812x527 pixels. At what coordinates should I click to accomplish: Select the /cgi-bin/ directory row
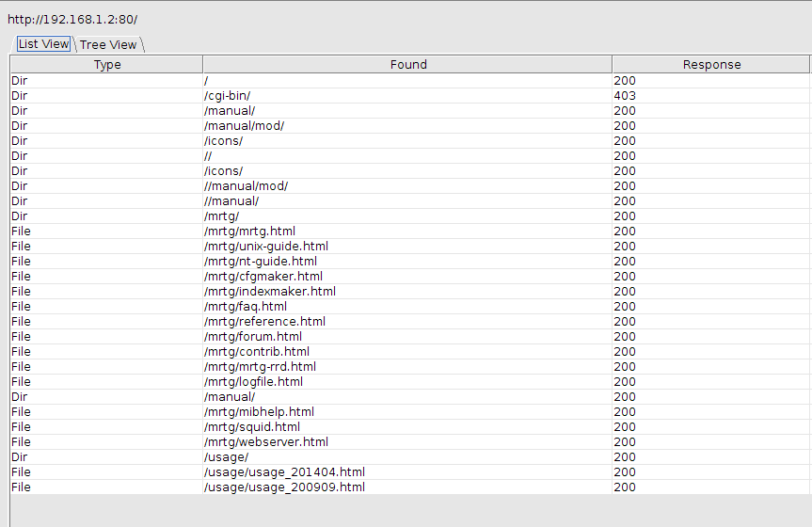pos(227,96)
